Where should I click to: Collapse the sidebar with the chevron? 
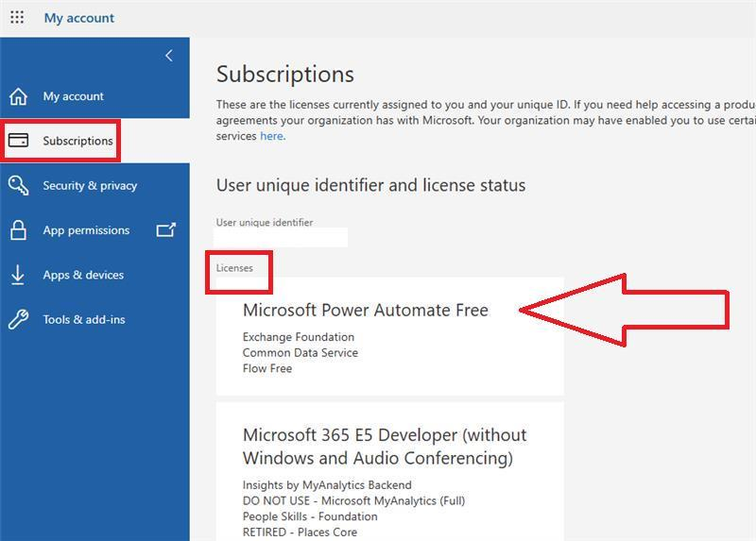coord(169,56)
